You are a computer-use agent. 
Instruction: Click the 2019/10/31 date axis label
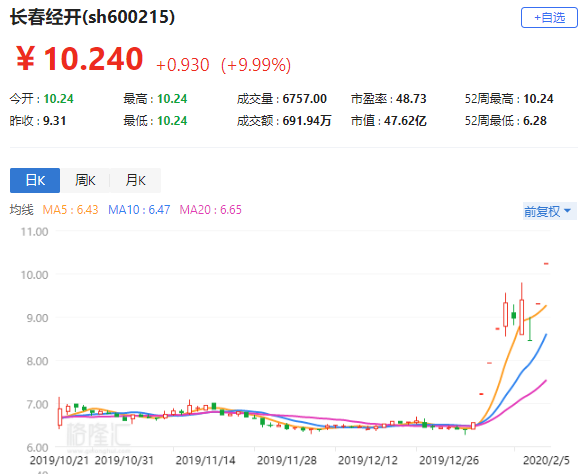[124, 460]
